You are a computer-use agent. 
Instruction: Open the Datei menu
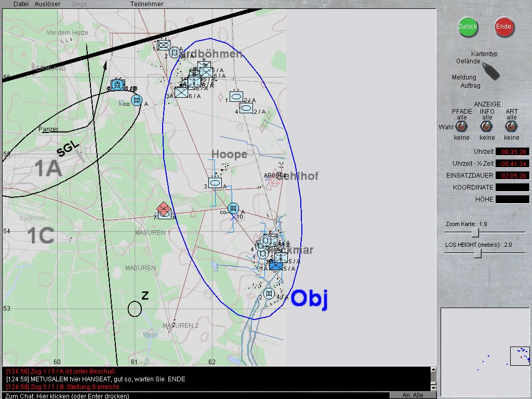(x=21, y=4)
